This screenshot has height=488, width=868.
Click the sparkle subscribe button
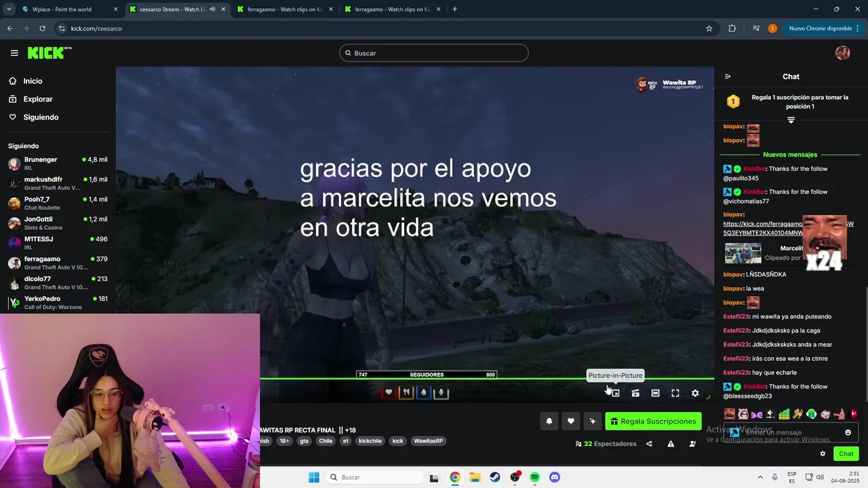[x=593, y=422]
